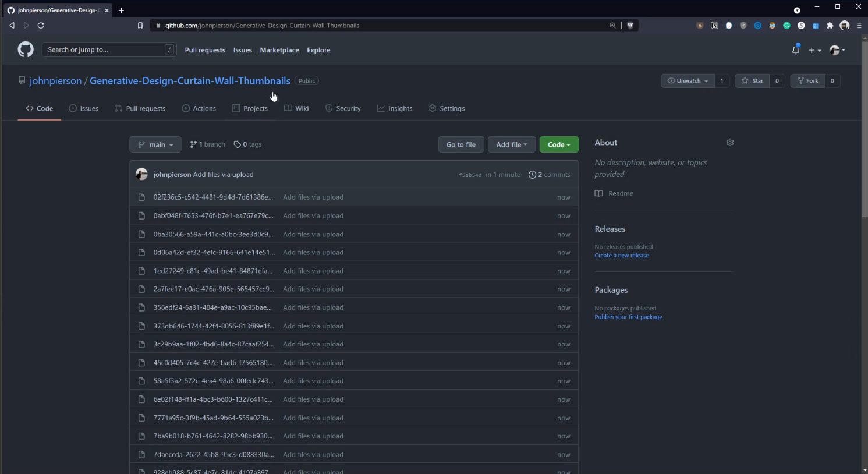Star the repository
Viewport: 868px width, 474px height.
pyautogui.click(x=752, y=81)
